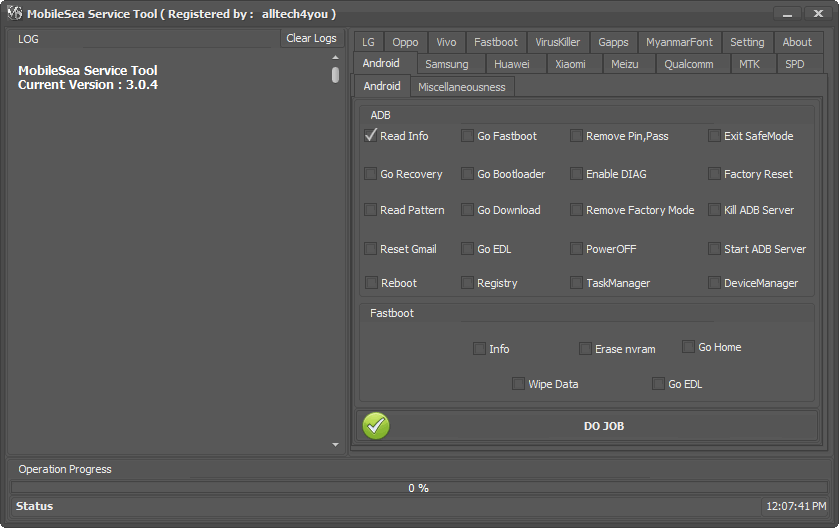This screenshot has height=528, width=839.
Task: Tick the Reset Gmail checkbox
Action: 370,249
